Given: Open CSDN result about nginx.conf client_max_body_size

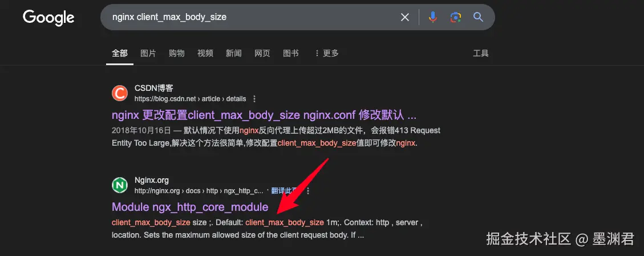Looking at the screenshot, I should 264,115.
